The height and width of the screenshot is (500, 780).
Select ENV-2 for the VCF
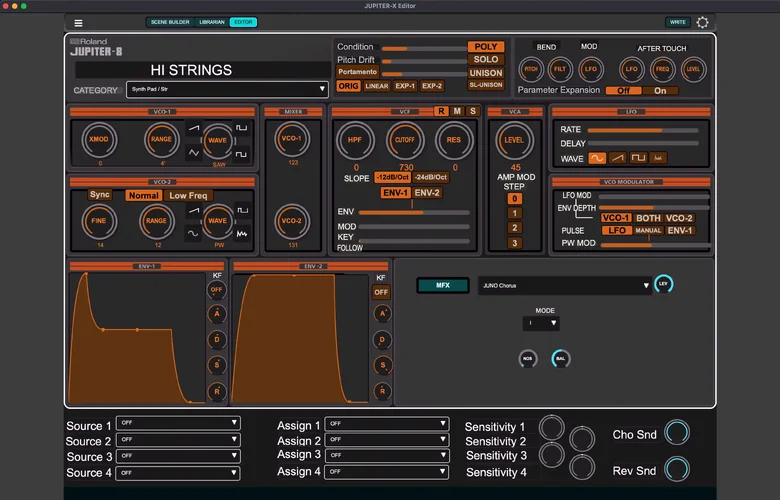(x=427, y=193)
